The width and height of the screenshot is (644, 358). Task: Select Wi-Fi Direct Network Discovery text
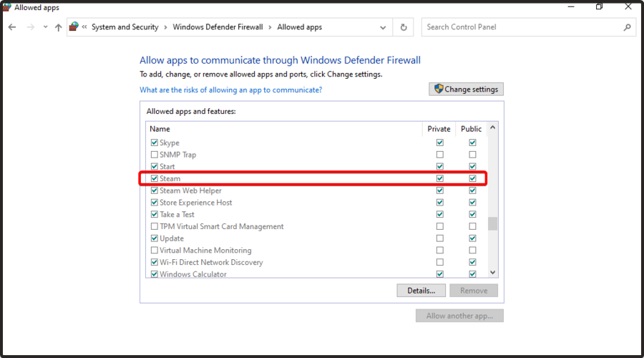[x=211, y=262]
